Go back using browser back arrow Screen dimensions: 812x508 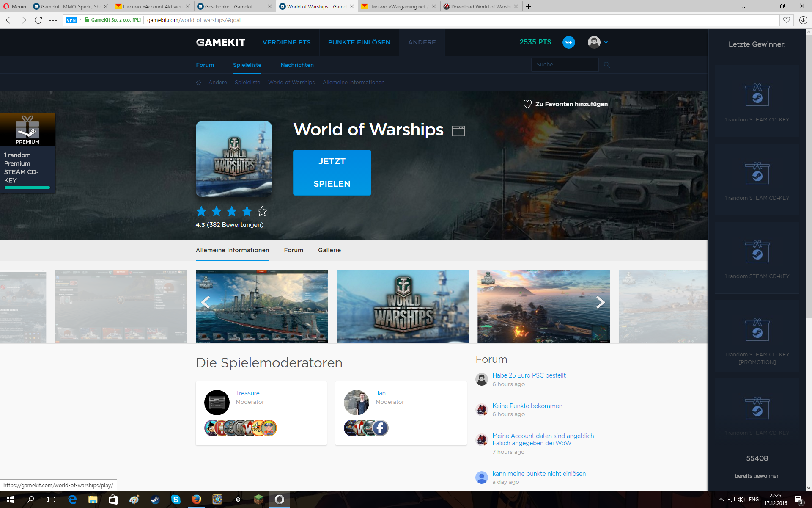point(8,20)
